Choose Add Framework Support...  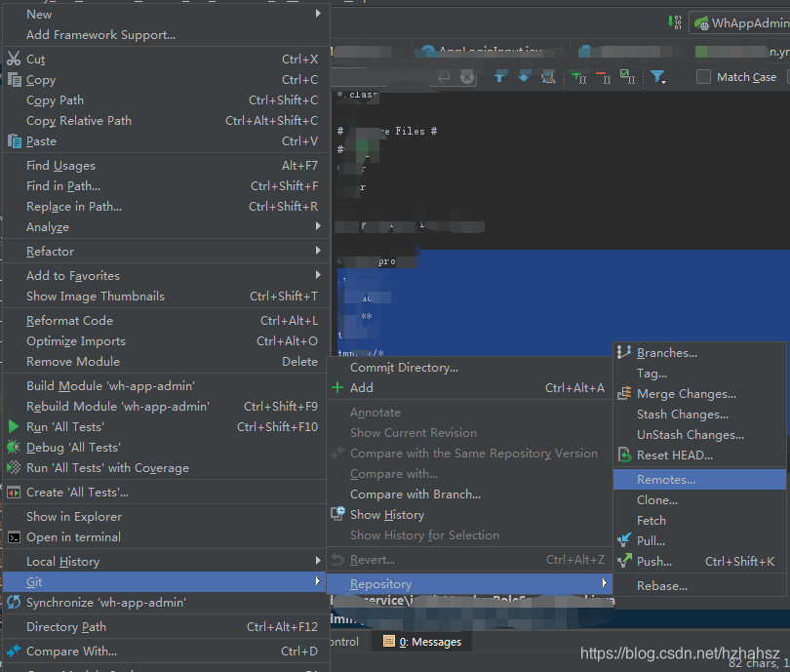(x=166, y=35)
